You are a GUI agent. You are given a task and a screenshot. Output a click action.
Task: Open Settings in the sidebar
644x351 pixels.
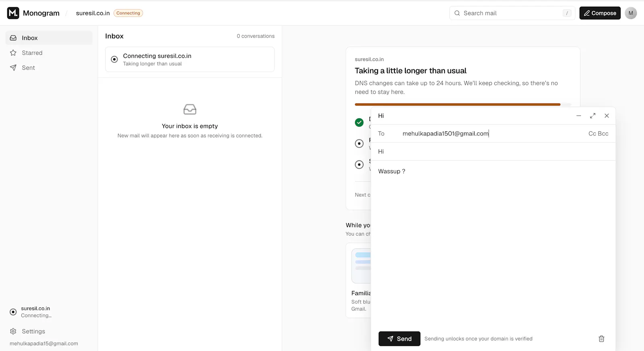[x=49, y=331]
